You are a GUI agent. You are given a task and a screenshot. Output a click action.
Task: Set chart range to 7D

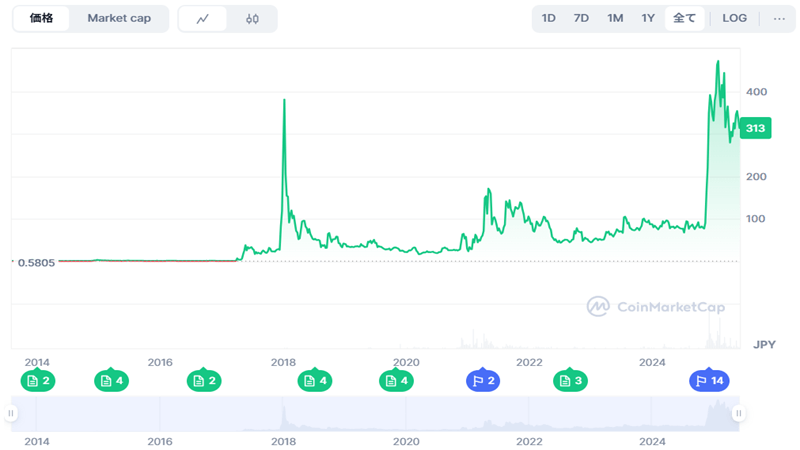tap(581, 18)
